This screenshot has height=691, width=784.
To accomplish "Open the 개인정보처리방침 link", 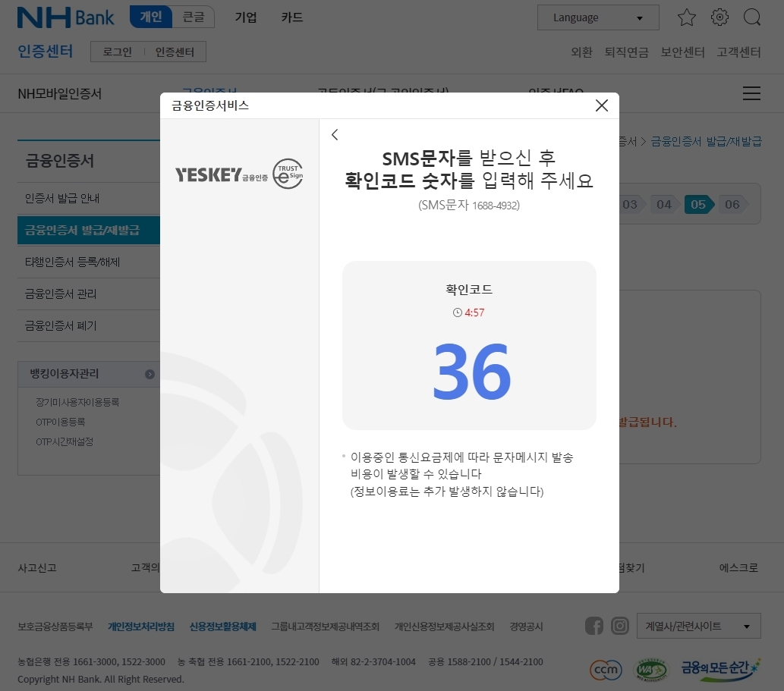I will click(141, 627).
